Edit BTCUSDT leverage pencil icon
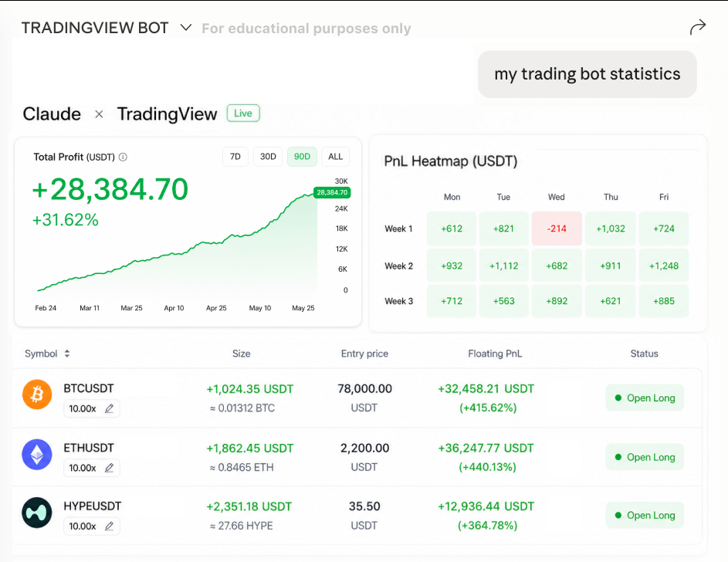Screen dimensions: 728x562 point(109,408)
